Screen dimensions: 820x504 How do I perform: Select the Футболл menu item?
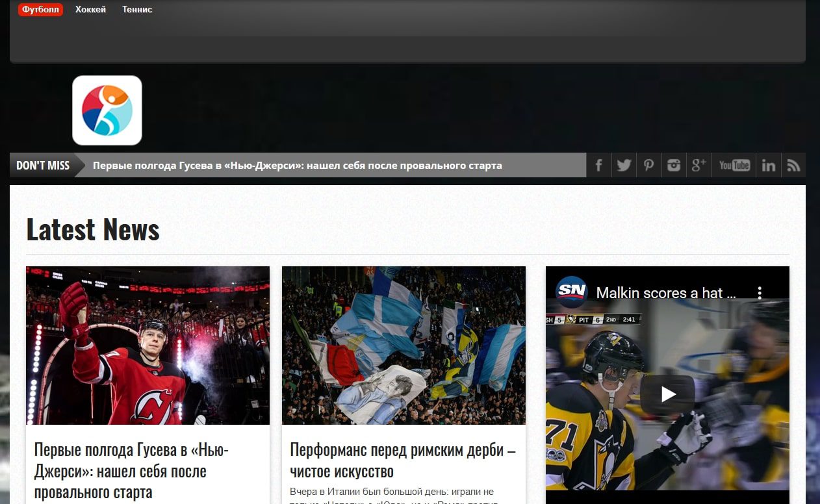coord(40,10)
